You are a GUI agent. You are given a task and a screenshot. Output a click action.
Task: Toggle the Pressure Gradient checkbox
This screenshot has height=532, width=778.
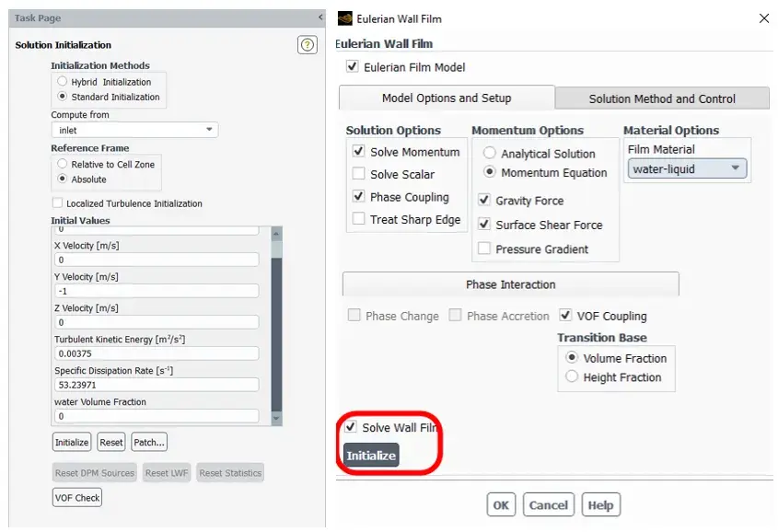click(483, 249)
